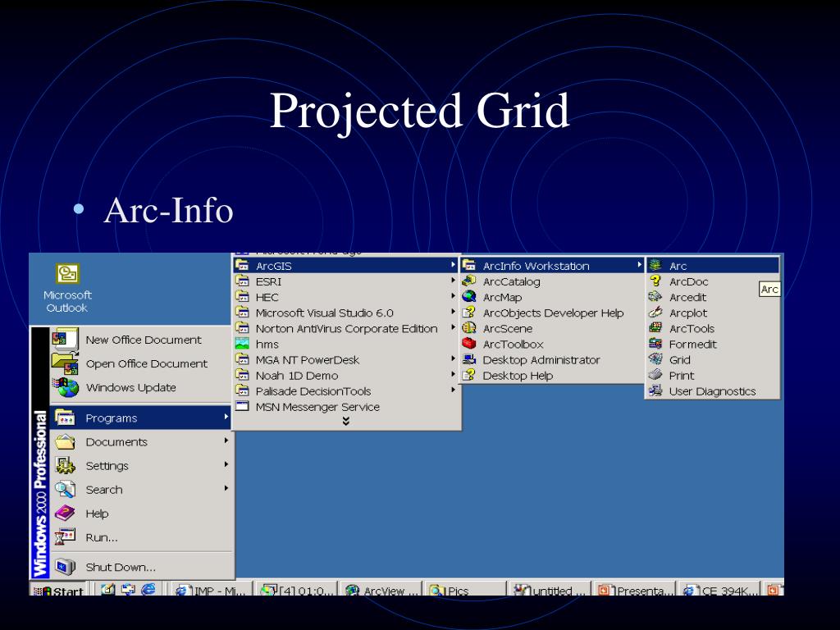Click the Help book icon
840x630 pixels.
(65, 514)
